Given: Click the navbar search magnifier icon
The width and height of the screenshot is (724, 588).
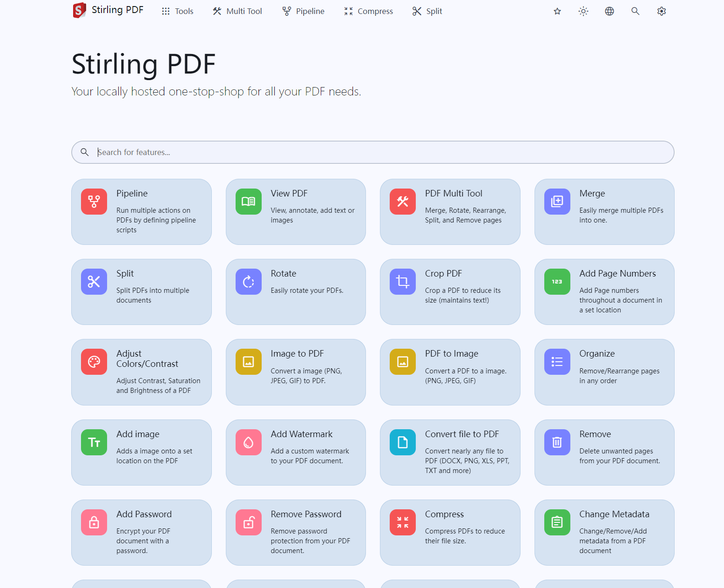Looking at the screenshot, I should [x=636, y=11].
